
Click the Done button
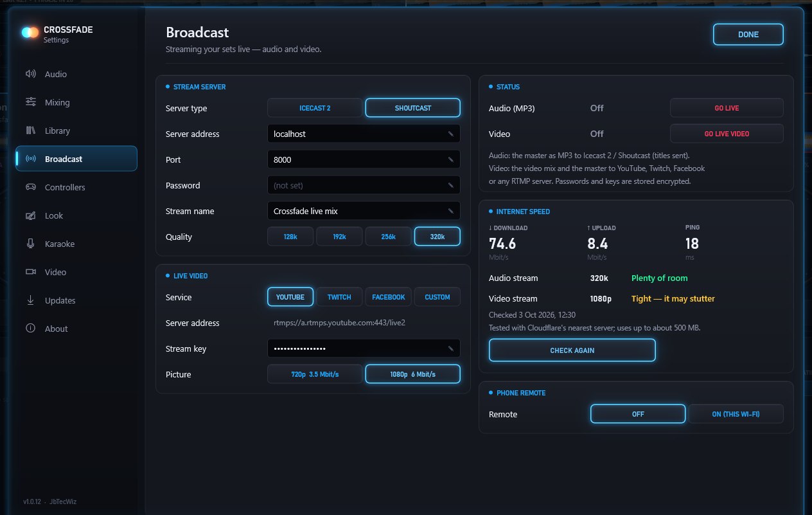pos(748,35)
